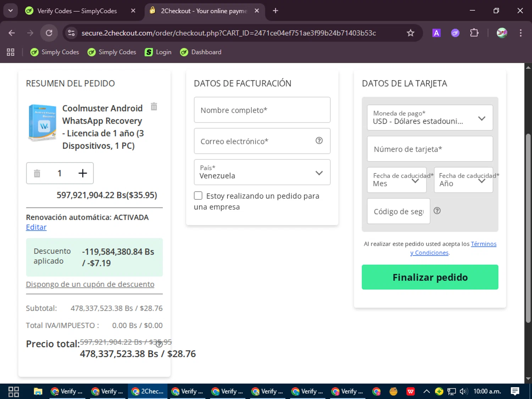Open Windows Task View on taskbar
The width and height of the screenshot is (532, 399).
[13, 392]
